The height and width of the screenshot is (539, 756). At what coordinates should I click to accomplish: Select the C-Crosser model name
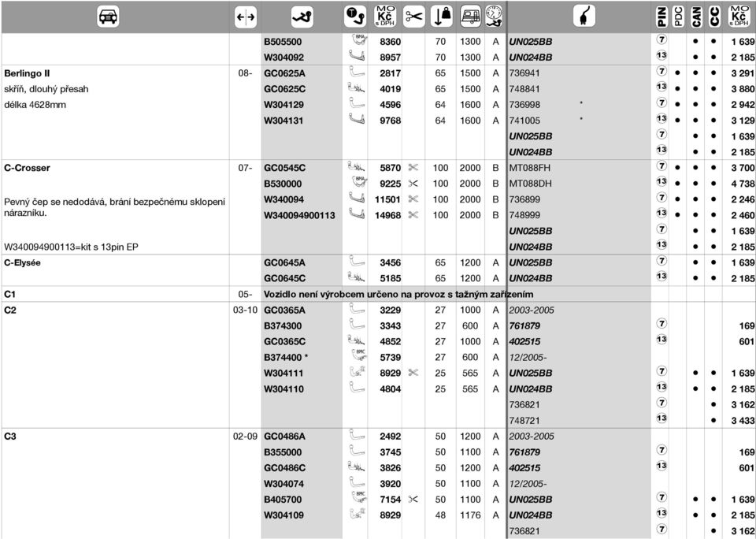click(27, 168)
